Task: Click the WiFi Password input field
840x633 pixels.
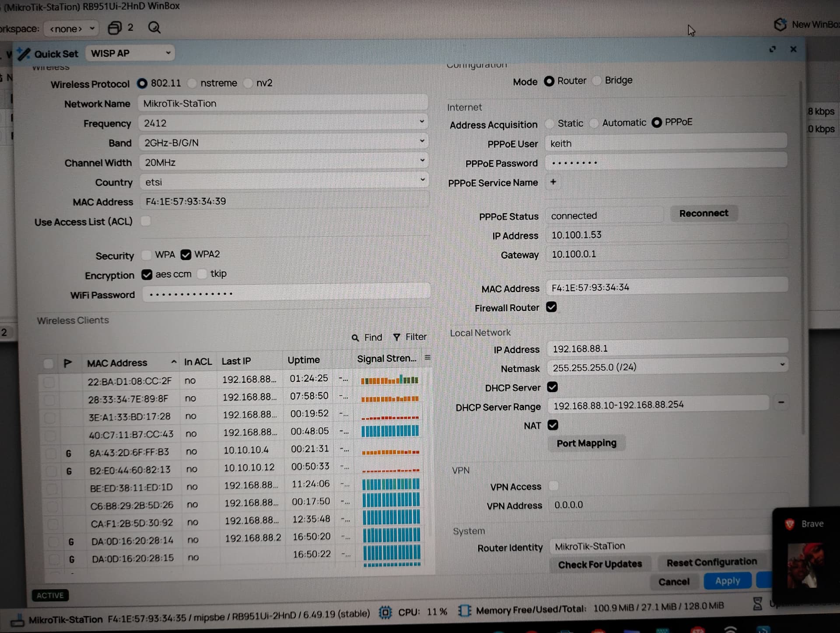Action: click(x=284, y=293)
